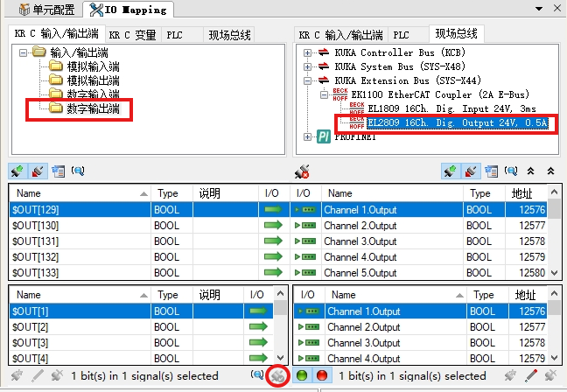Click the grey plug icon before the red pencil

510,375
